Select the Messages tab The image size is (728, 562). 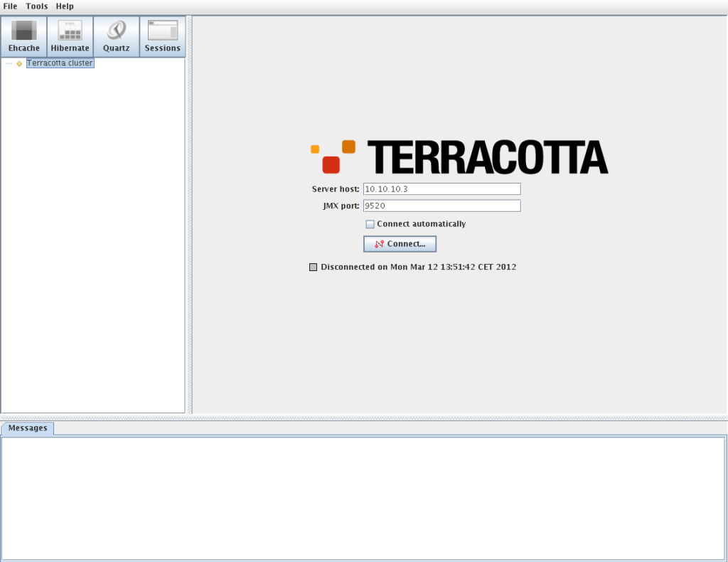pyautogui.click(x=28, y=428)
